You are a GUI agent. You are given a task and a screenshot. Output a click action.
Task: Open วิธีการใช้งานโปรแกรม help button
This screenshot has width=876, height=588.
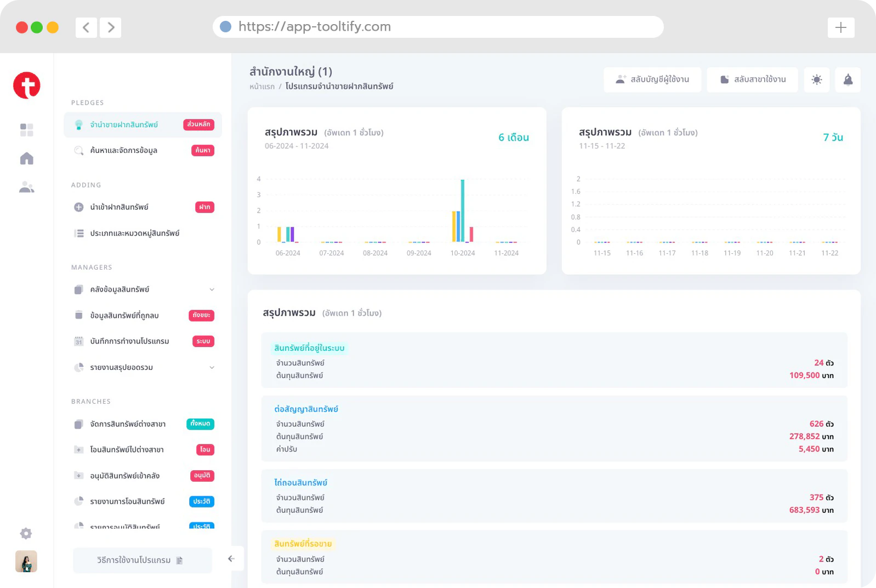pyautogui.click(x=143, y=560)
